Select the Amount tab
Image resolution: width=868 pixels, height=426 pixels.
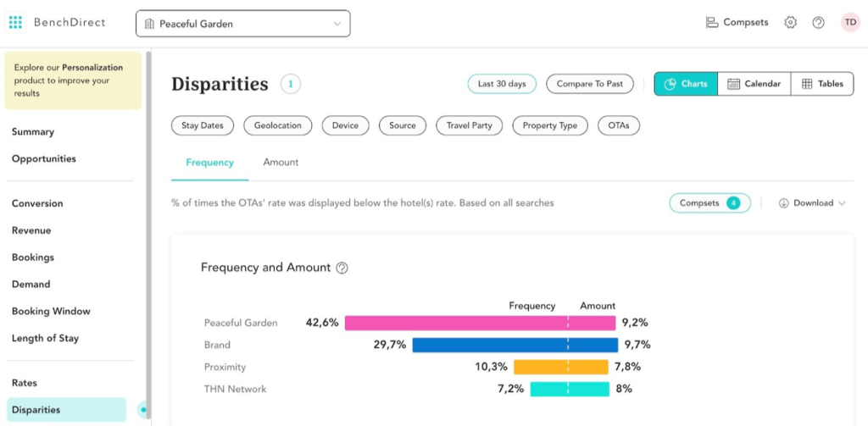pos(281,162)
